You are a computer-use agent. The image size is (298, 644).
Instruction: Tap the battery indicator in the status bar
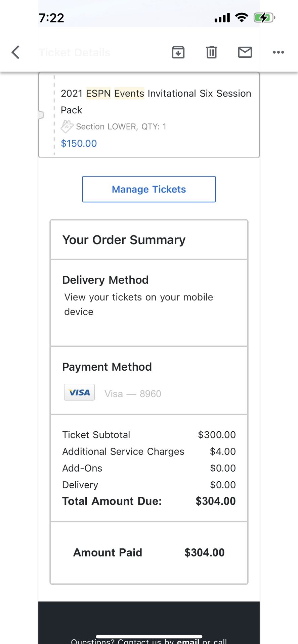coord(264,17)
